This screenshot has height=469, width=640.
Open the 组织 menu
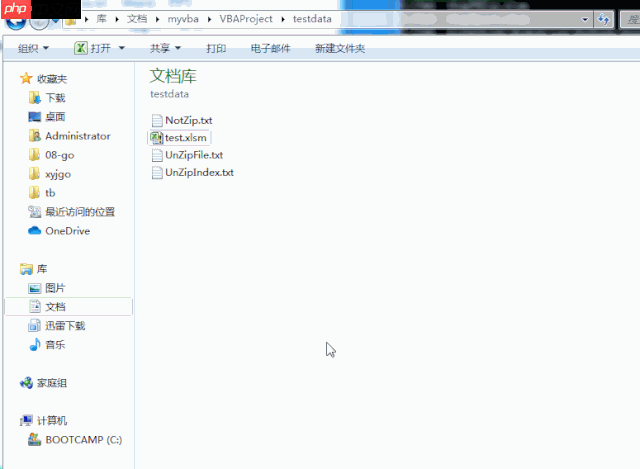point(33,49)
